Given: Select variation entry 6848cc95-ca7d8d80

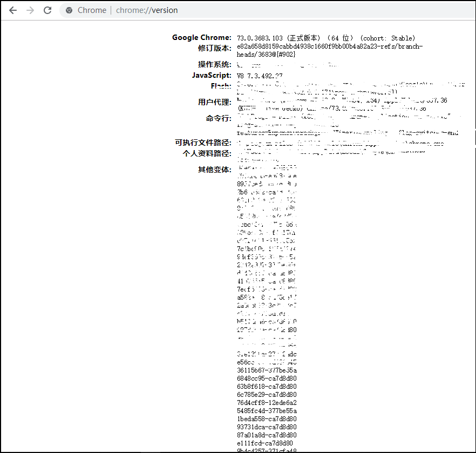Looking at the screenshot, I should tap(267, 378).
